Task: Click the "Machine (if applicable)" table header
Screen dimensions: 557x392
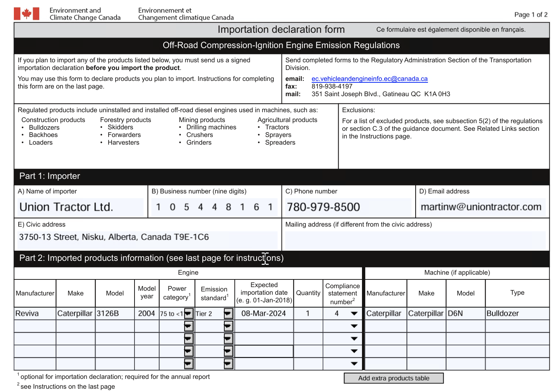Action: (457, 273)
